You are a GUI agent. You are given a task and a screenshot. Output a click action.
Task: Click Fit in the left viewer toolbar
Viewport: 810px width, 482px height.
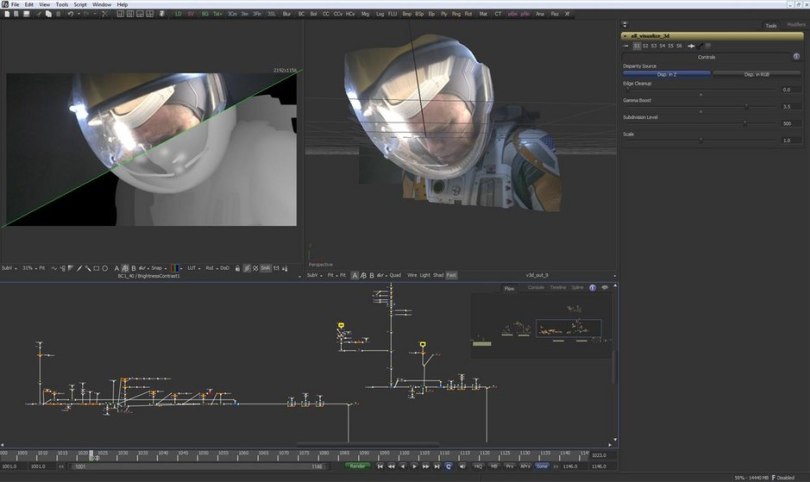[x=42, y=268]
